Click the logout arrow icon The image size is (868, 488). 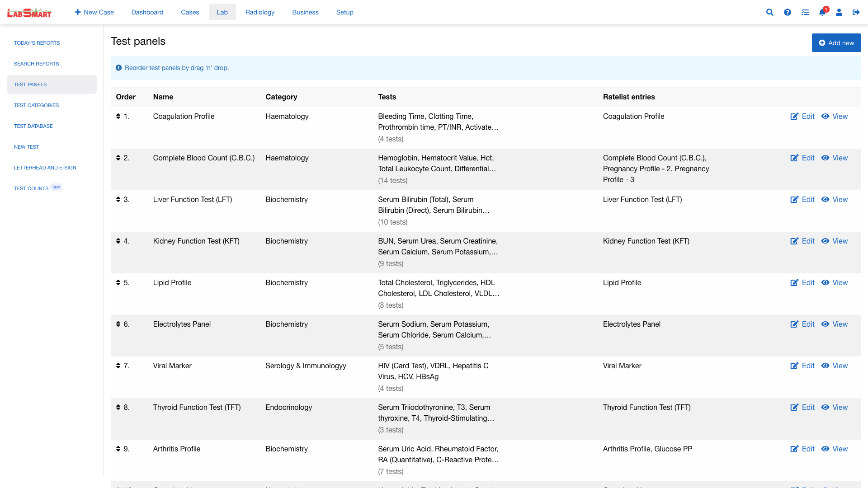tap(856, 12)
